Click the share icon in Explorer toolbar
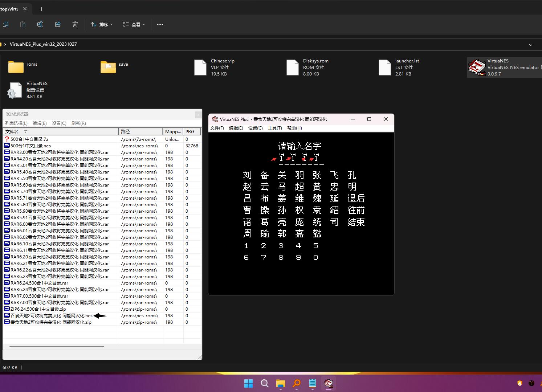542x392 pixels. tap(58, 24)
